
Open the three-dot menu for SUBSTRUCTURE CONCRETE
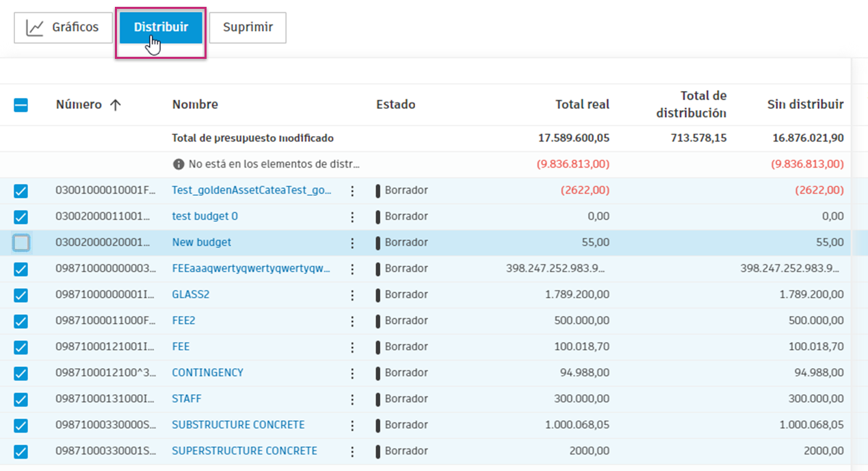352,425
